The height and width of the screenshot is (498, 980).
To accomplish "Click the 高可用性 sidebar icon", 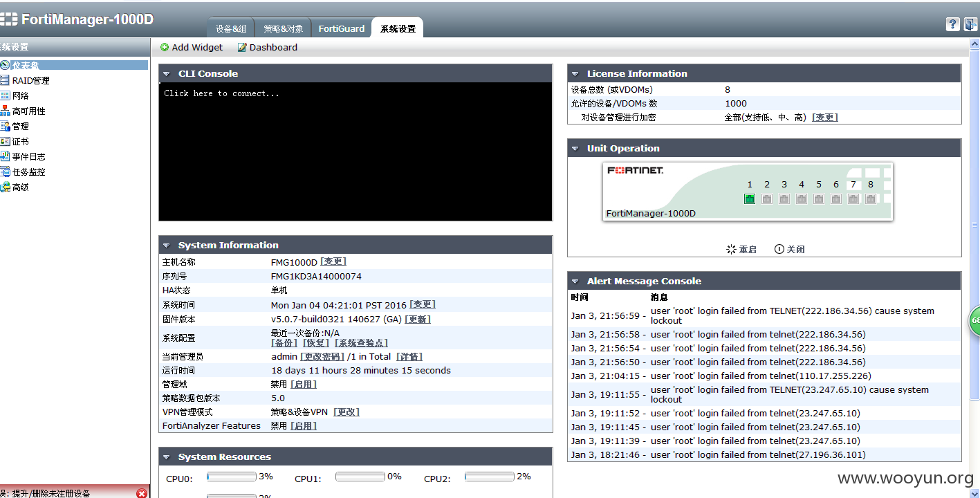I will coord(5,111).
